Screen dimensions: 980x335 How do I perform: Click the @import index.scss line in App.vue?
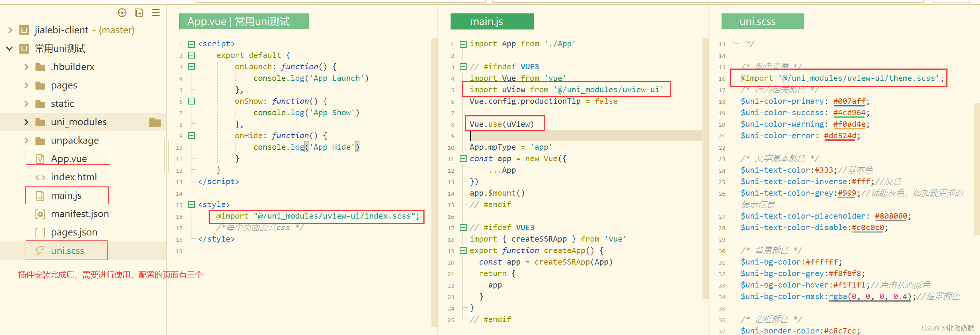tap(318, 216)
